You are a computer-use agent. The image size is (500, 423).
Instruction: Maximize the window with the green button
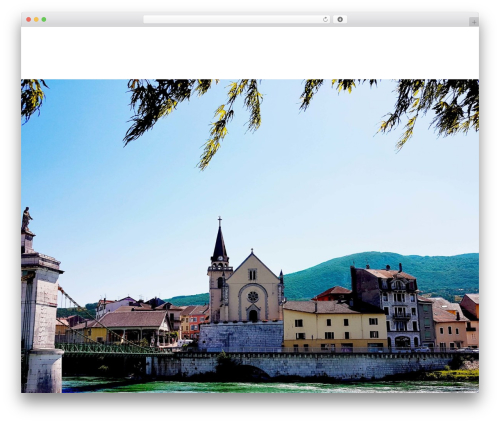coord(44,19)
